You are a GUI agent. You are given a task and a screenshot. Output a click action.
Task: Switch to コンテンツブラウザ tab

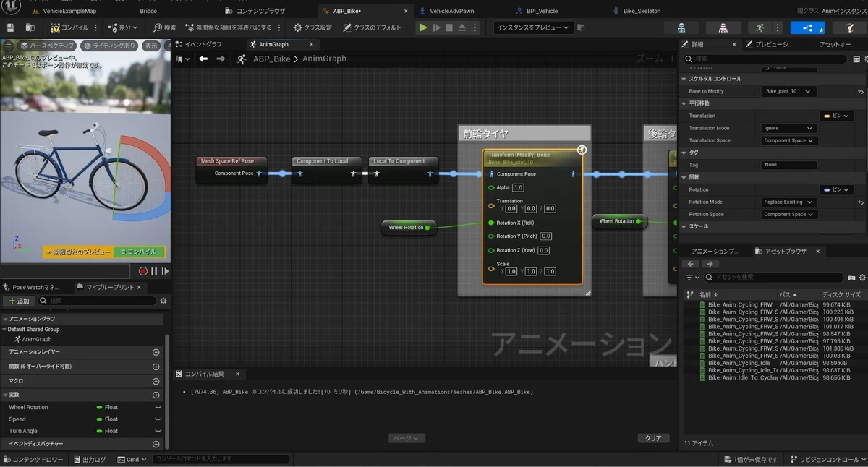click(x=255, y=11)
